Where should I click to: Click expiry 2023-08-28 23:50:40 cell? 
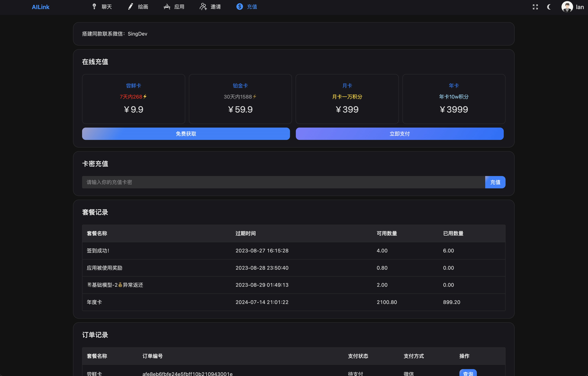[262, 268]
